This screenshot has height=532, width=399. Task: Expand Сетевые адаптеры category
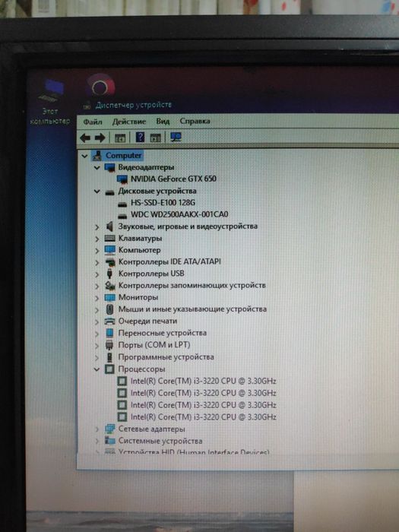pyautogui.click(x=97, y=429)
